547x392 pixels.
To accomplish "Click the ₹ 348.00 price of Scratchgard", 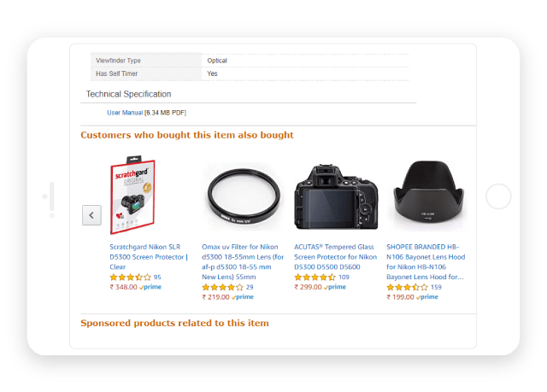I will (123, 287).
